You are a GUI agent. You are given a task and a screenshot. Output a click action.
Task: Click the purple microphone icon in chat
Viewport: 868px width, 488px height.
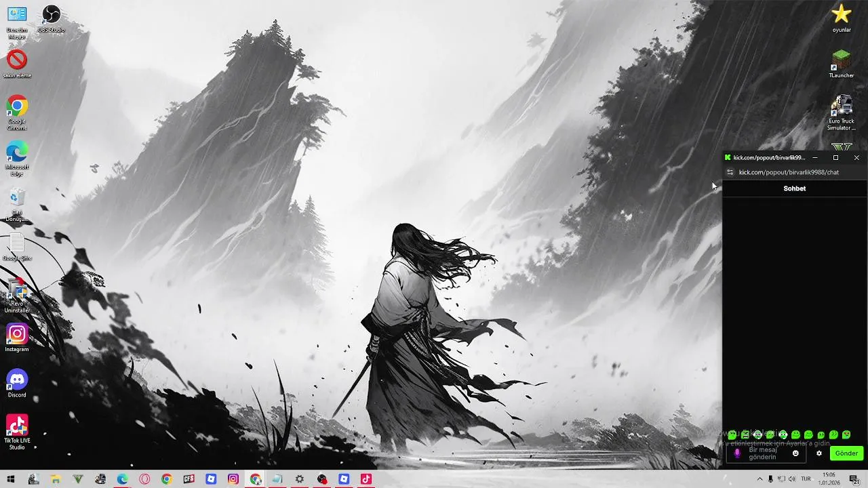click(x=737, y=453)
